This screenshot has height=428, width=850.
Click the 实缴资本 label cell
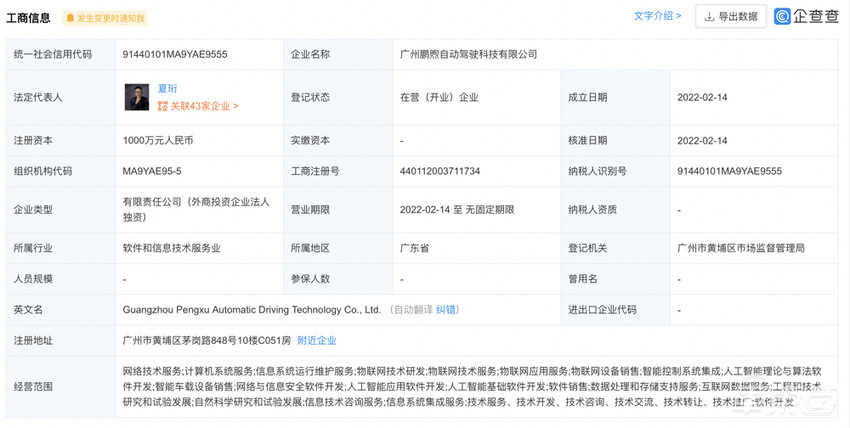338,140
